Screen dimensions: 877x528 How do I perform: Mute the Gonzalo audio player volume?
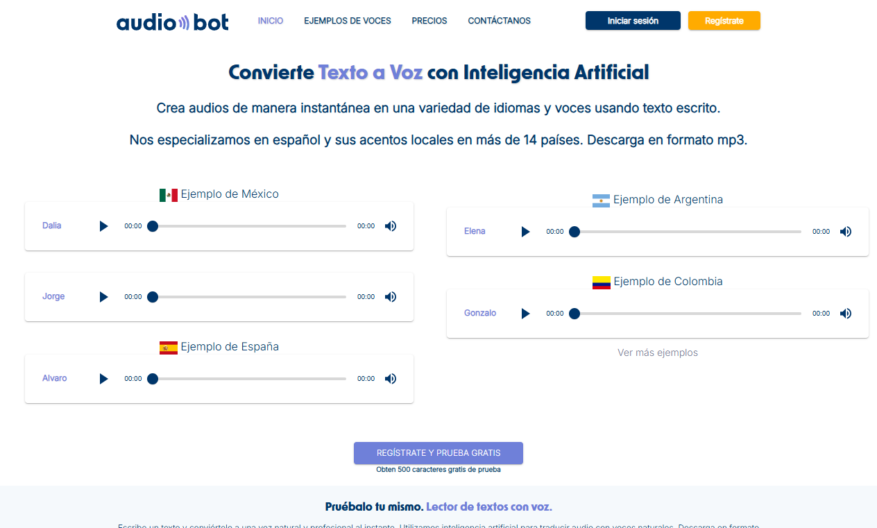pos(846,314)
